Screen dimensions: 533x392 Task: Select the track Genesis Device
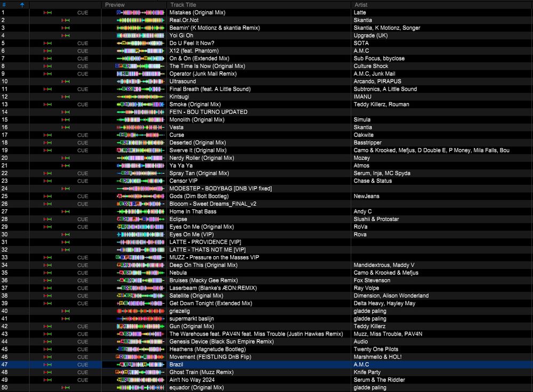coord(221,342)
